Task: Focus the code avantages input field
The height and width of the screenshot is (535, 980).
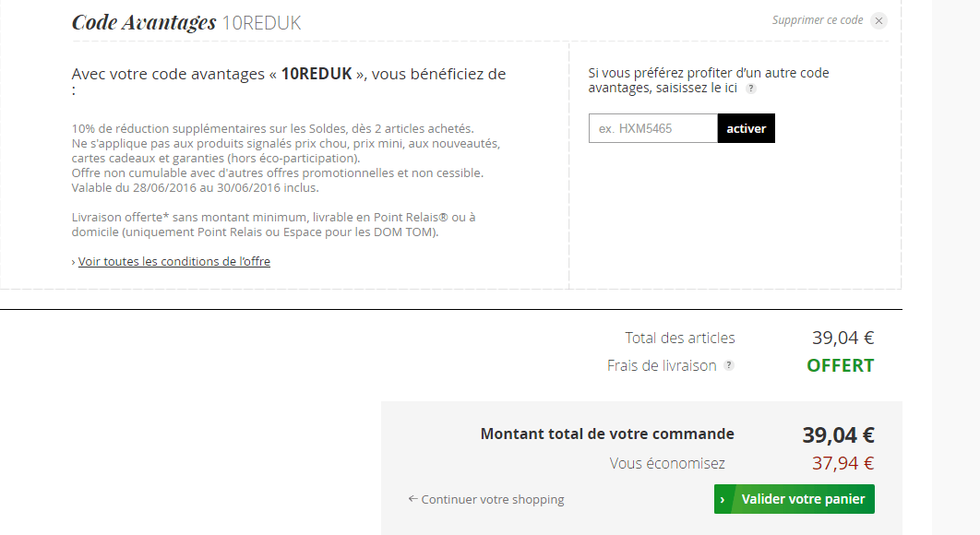Action: point(652,128)
